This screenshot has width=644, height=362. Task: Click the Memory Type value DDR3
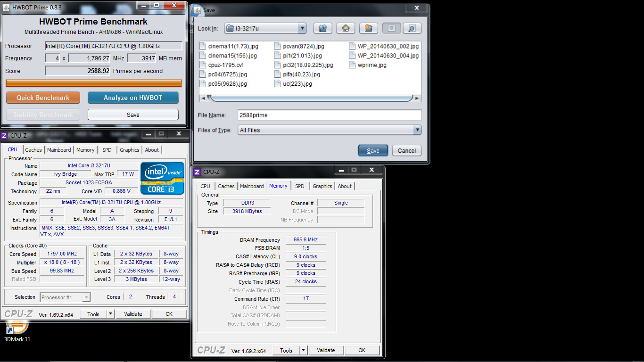[x=247, y=203]
